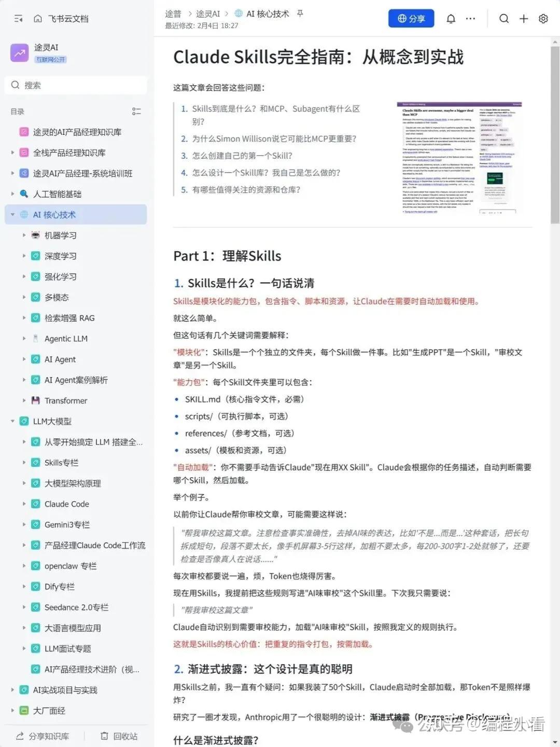Image resolution: width=560 pixels, height=747 pixels.
Task: Click the blue 分享 button
Action: pos(411,19)
